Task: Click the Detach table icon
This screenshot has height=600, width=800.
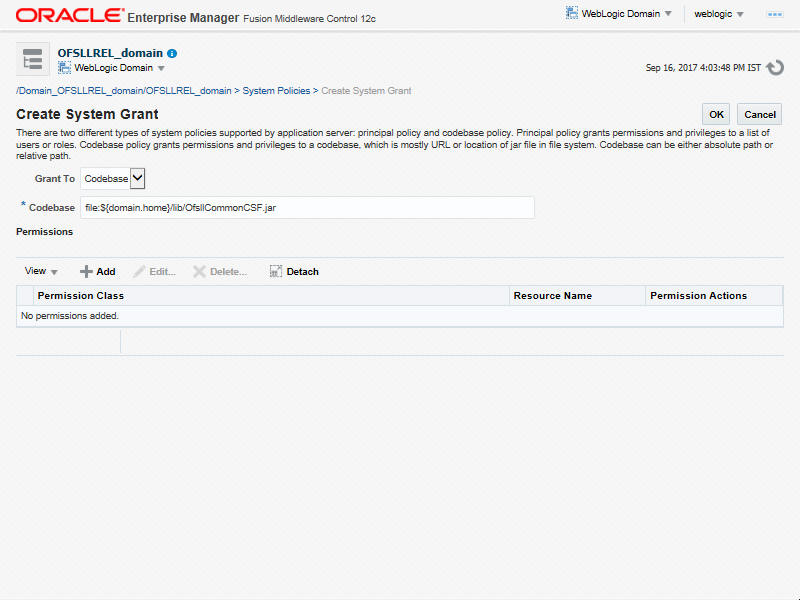Action: (x=276, y=271)
